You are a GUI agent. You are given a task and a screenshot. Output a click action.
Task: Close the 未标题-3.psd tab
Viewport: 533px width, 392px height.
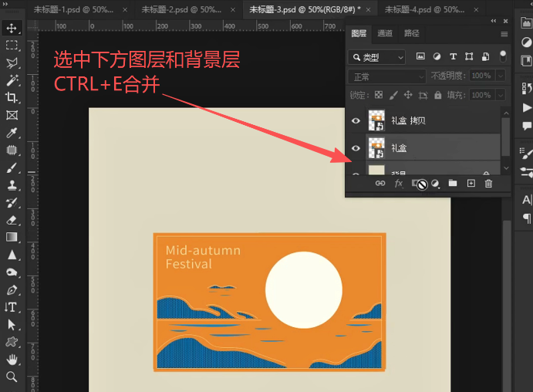(368, 10)
